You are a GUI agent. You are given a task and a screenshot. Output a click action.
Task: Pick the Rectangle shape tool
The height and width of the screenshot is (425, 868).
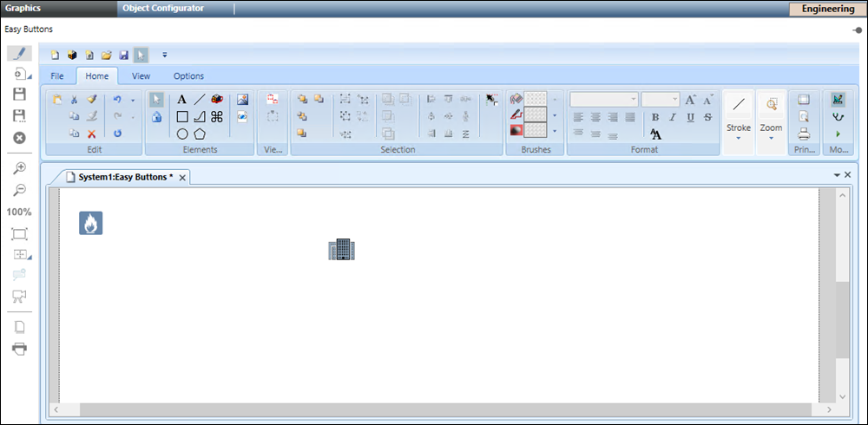(x=182, y=116)
